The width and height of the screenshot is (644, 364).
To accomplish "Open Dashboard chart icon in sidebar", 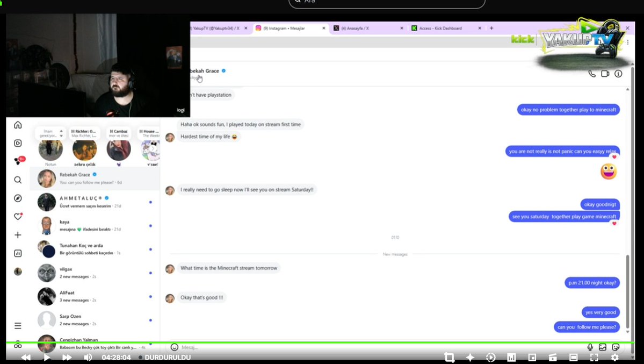I will point(18,253).
